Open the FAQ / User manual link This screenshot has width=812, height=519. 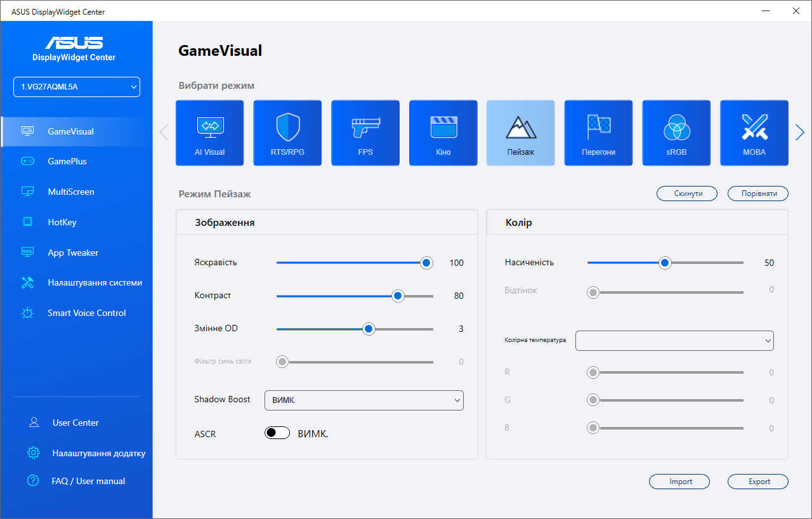coord(88,481)
